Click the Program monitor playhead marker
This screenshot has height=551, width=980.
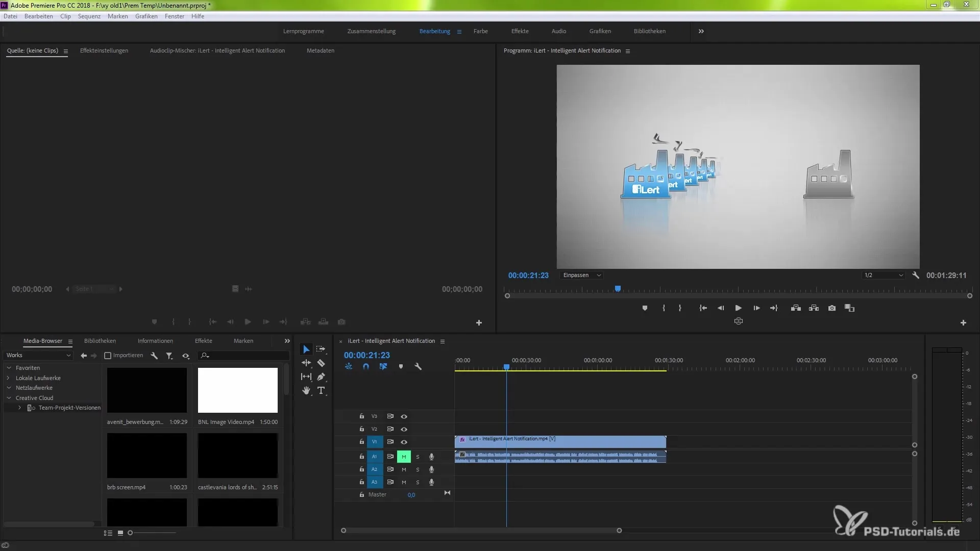[x=618, y=289]
